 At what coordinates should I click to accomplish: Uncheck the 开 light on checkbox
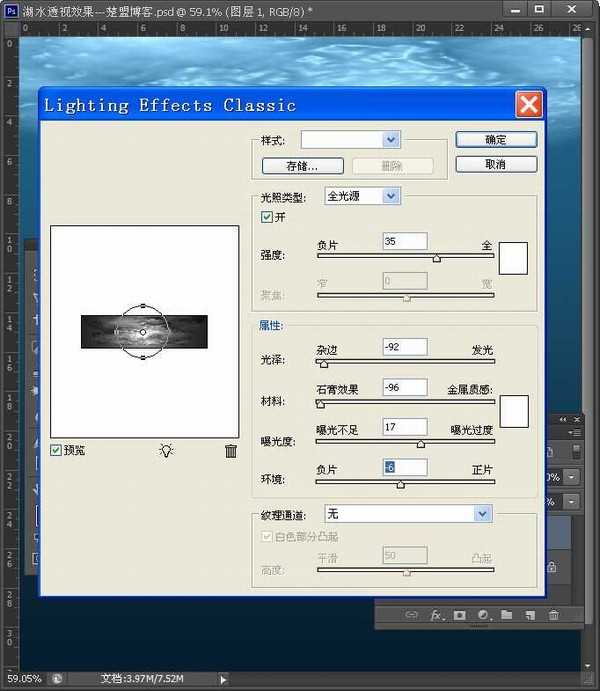tap(267, 217)
